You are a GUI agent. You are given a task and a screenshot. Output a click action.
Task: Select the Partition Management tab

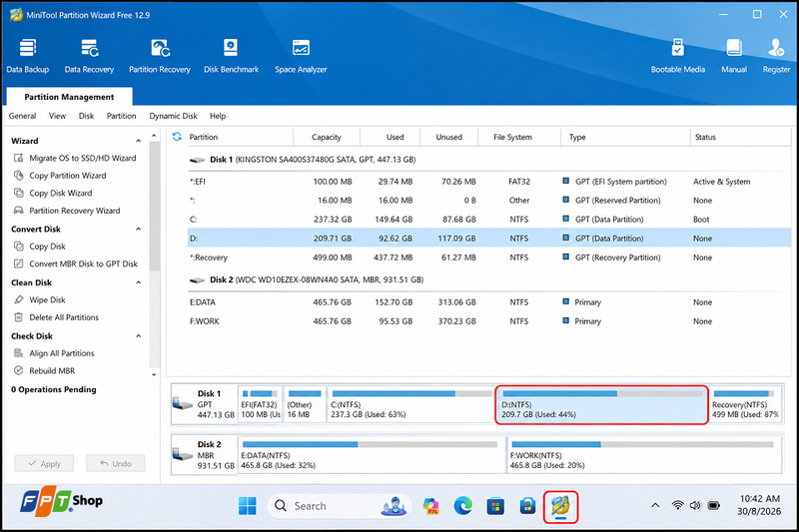coord(69,97)
